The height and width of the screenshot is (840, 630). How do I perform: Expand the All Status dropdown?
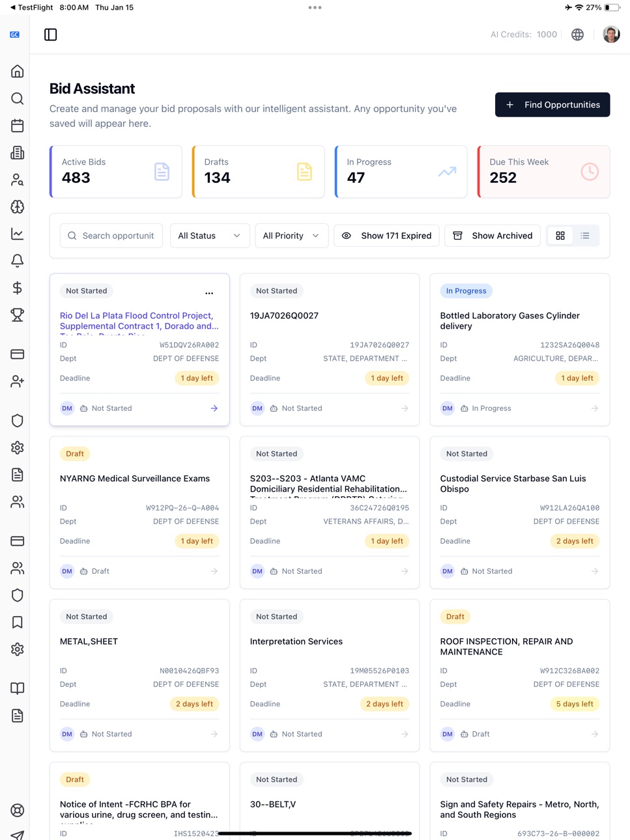209,236
